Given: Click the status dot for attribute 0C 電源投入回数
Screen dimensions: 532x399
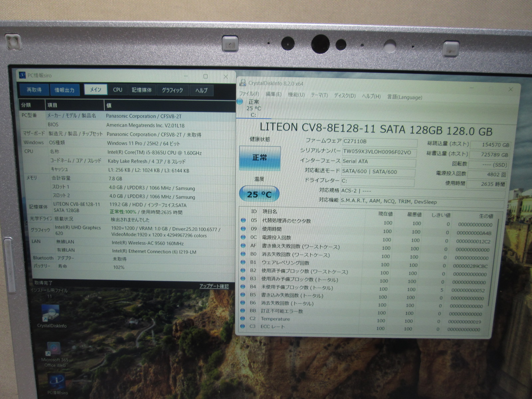Looking at the screenshot, I should click(243, 237).
